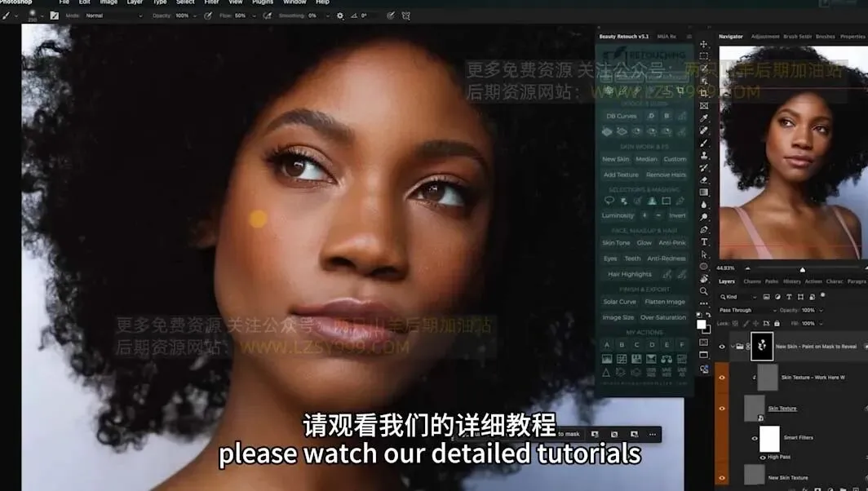Viewport: 868px width, 491px height.
Task: Select the Horizontal Type tool
Action: tap(703, 242)
